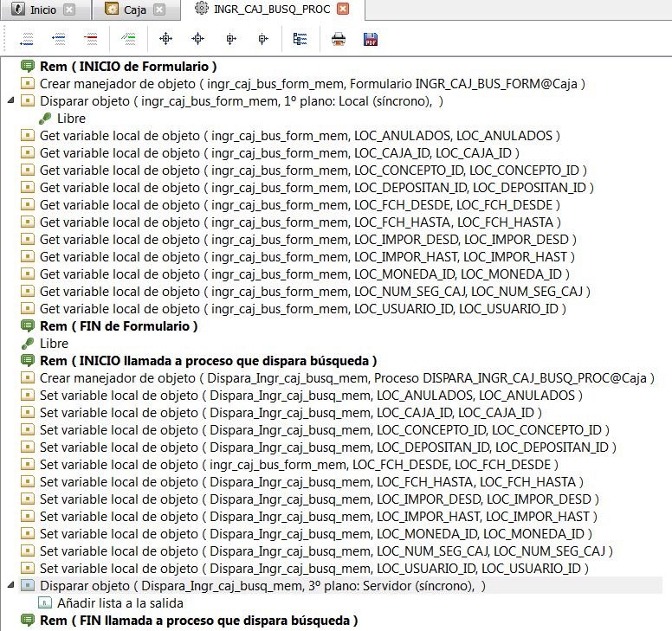The height and width of the screenshot is (631, 672).
Task: Click the collapse branch toolbar icon
Action: coord(263,40)
